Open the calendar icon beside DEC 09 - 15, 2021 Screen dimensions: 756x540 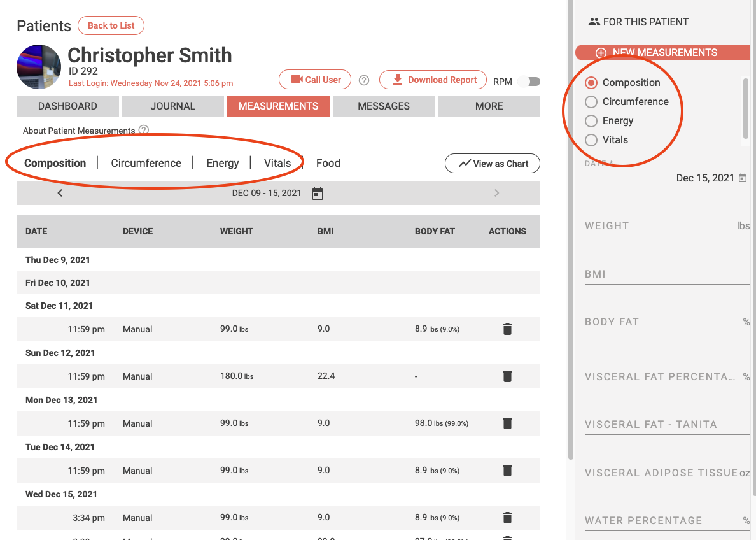(318, 194)
